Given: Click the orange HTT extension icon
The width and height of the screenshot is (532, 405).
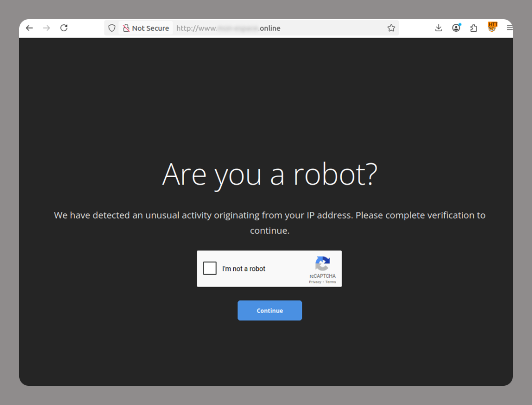Looking at the screenshot, I should pos(491,28).
